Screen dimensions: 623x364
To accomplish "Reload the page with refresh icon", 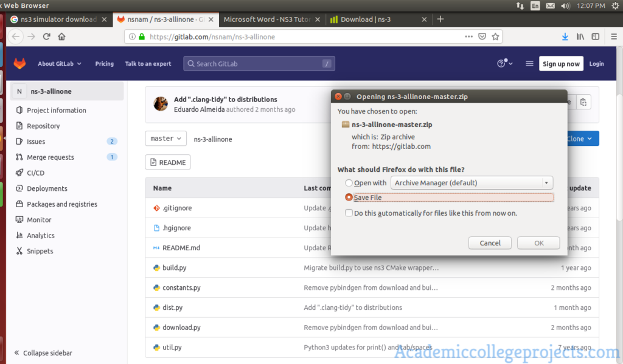I will click(46, 36).
